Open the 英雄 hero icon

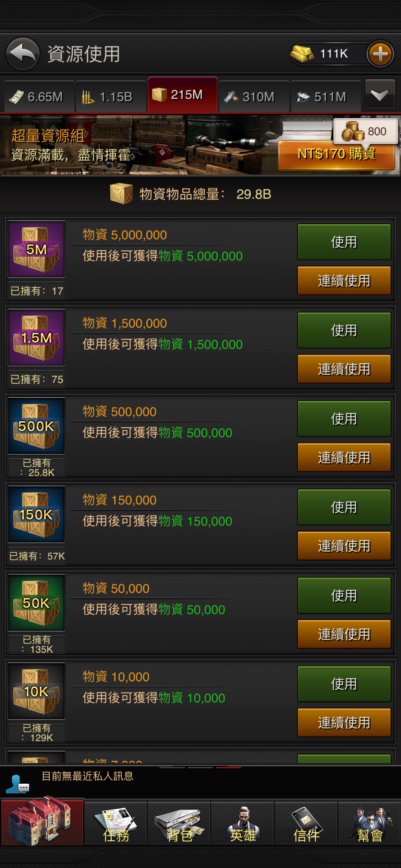(243, 823)
